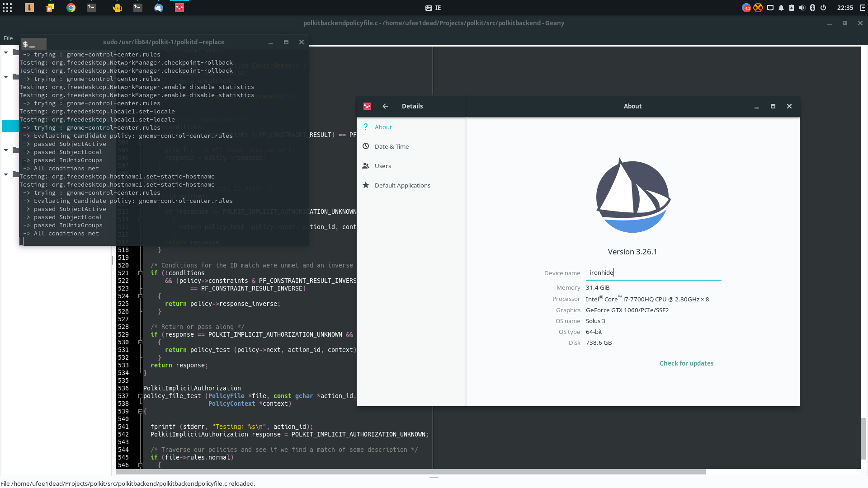Open the volume control tray icon
This screenshot has width=868, height=488.
(802, 8)
